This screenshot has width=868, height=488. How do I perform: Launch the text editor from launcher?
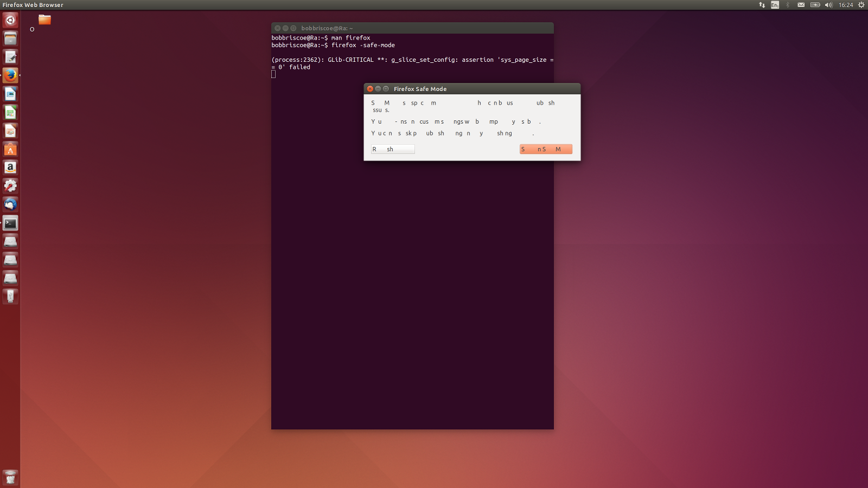point(10,57)
